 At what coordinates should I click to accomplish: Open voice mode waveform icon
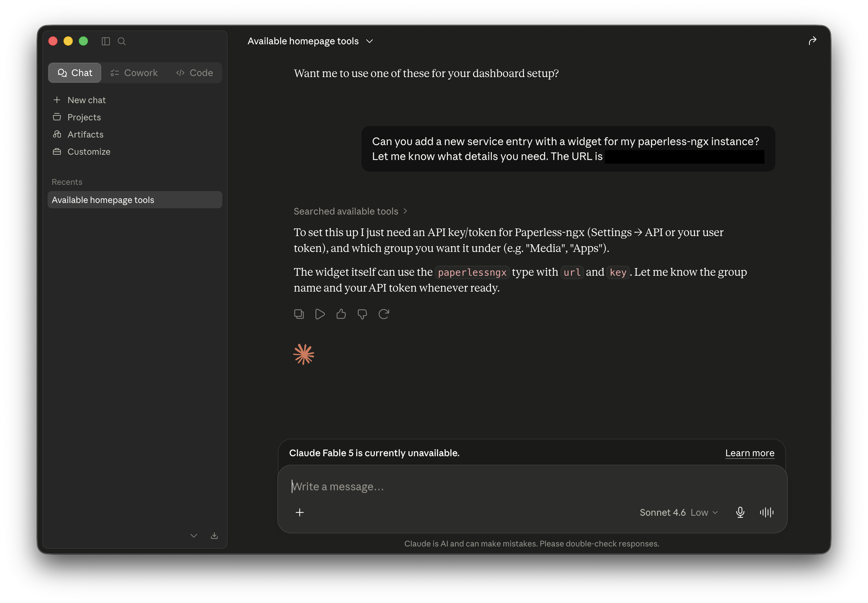tap(767, 512)
